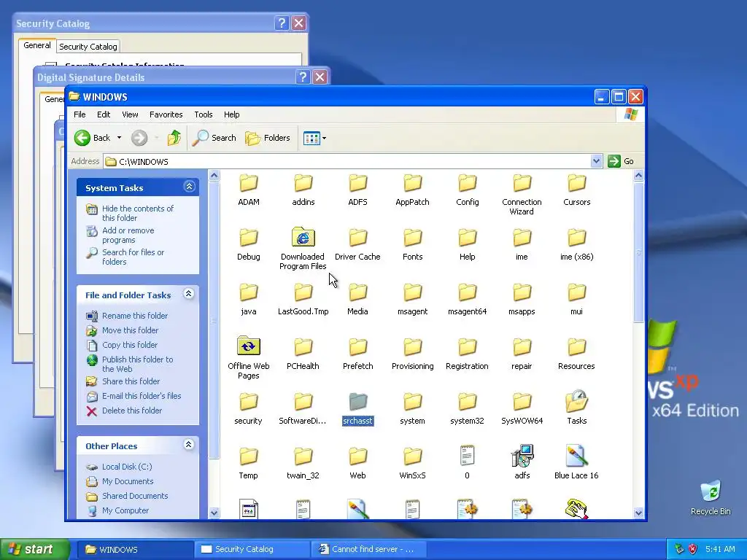This screenshot has width=747, height=560.
Task: Open the Edit menu
Action: [104, 114]
